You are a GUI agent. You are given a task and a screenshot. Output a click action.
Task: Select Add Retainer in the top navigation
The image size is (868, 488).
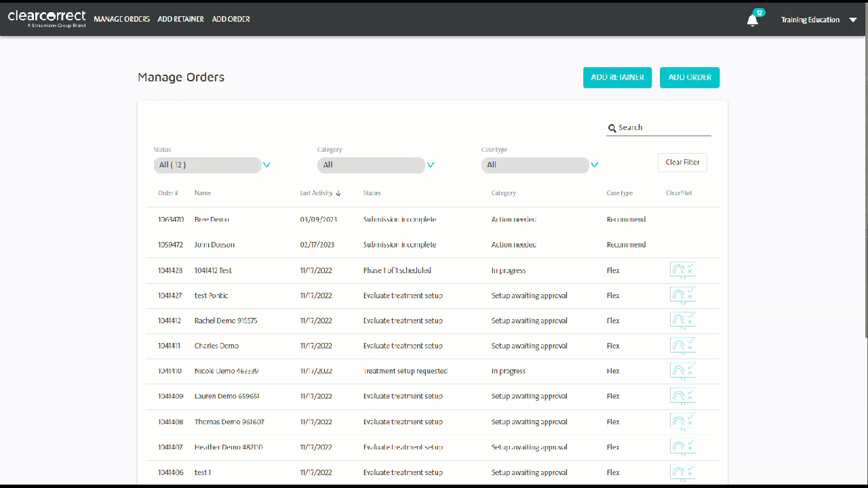[180, 19]
